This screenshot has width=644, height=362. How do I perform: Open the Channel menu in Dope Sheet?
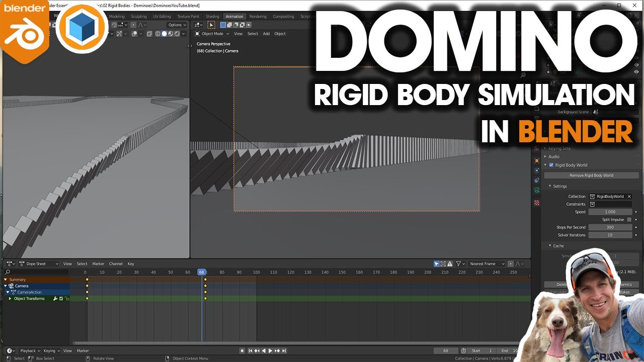(x=116, y=263)
